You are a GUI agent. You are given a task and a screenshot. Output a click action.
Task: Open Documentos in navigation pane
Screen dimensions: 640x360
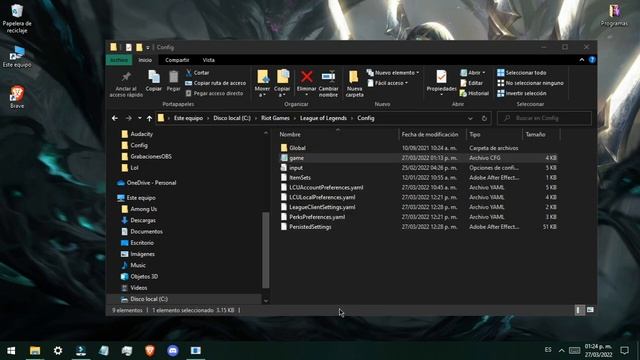[146, 231]
